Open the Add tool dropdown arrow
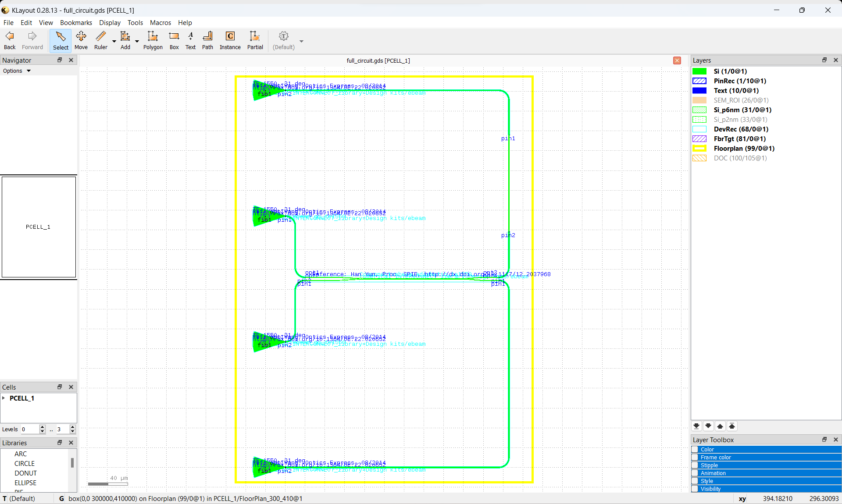The width and height of the screenshot is (842, 504). [137, 42]
